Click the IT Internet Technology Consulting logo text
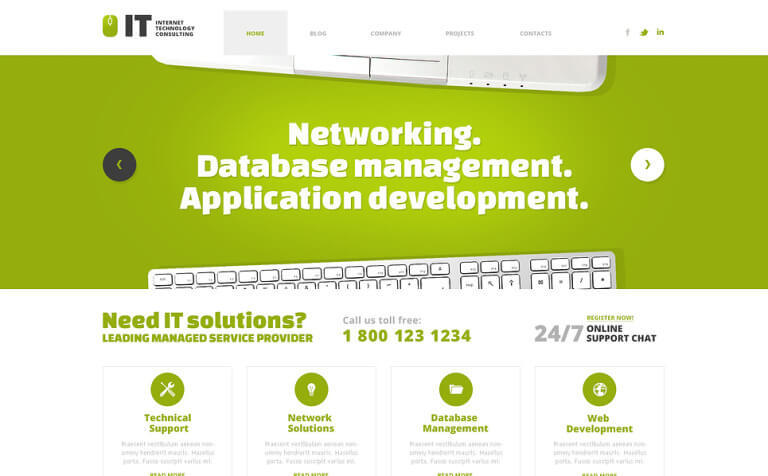768x476 pixels. tap(160, 26)
